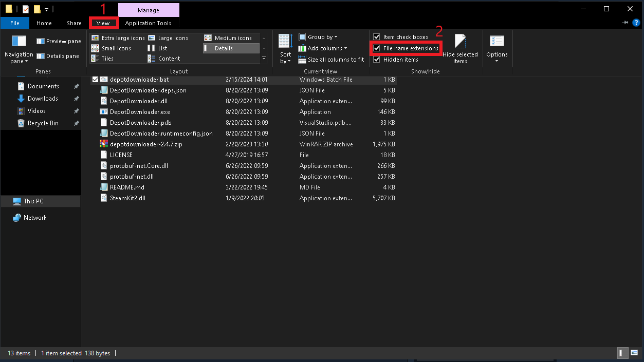Click the protobuf-net.Core.dll file icon
The width and height of the screenshot is (644, 362).
[104, 166]
